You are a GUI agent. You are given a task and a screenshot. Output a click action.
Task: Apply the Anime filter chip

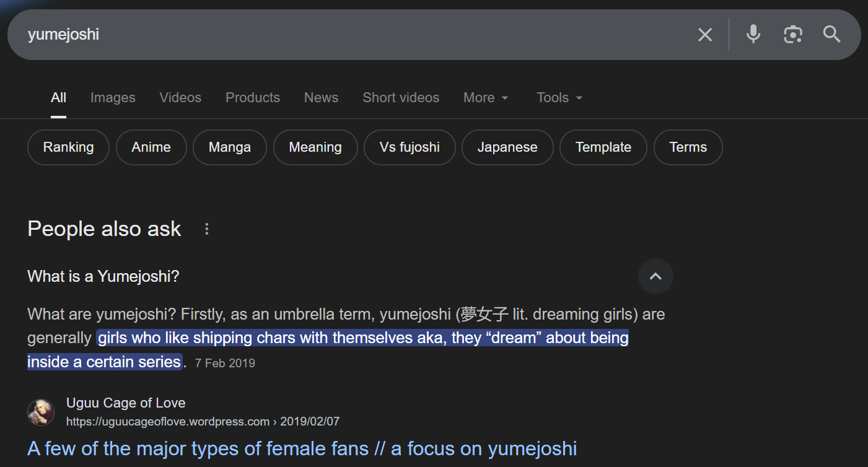coord(151,147)
